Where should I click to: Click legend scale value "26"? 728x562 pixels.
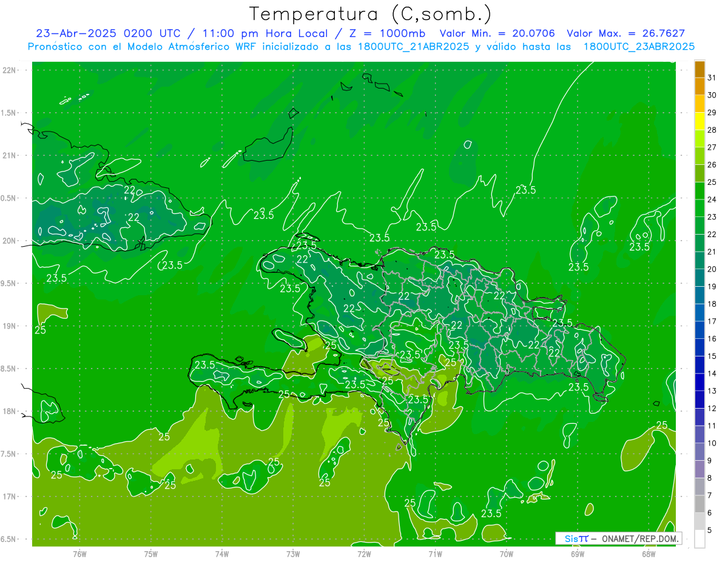pos(712,165)
